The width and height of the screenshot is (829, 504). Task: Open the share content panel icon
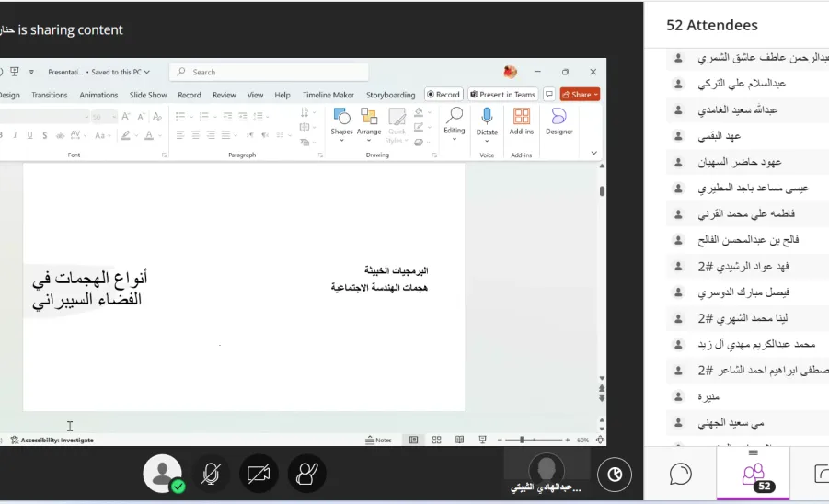[821, 474]
